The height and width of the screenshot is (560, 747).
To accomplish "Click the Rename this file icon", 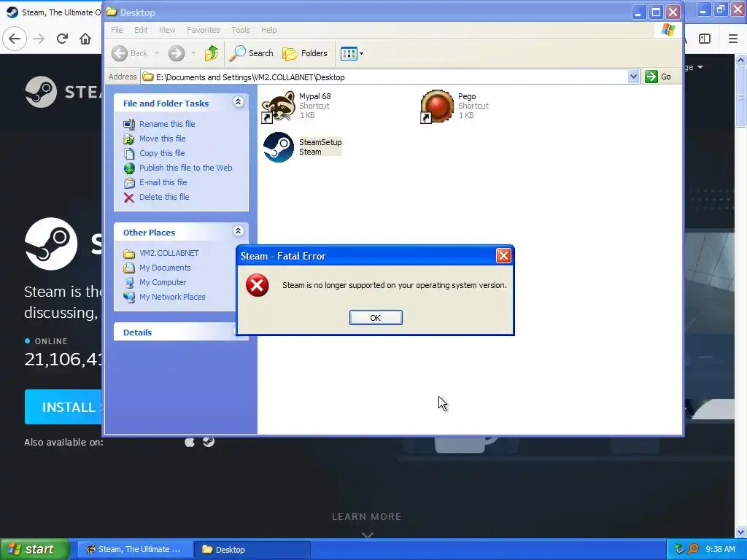I will (x=128, y=124).
